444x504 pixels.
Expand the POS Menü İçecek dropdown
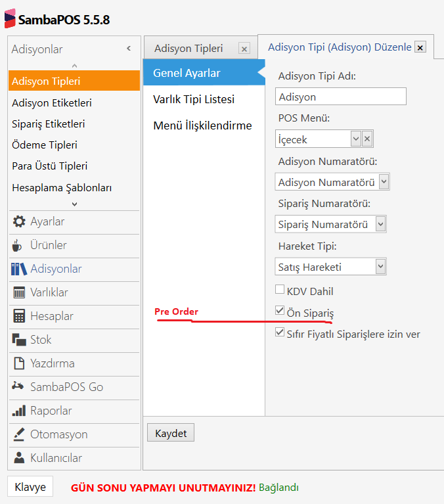355,139
